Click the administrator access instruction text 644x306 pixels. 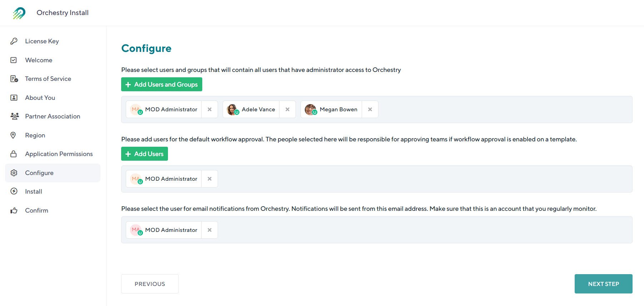pyautogui.click(x=261, y=70)
